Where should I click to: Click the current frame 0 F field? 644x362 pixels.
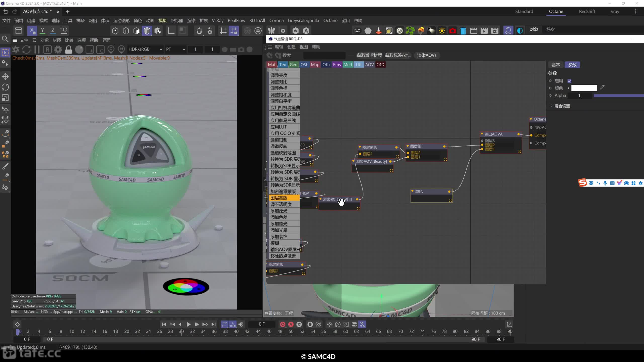262,324
